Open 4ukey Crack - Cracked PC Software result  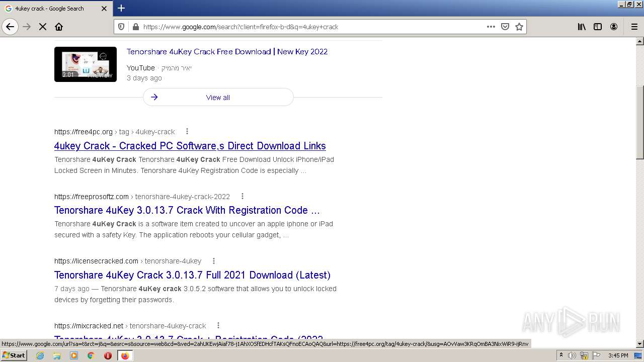(x=190, y=146)
